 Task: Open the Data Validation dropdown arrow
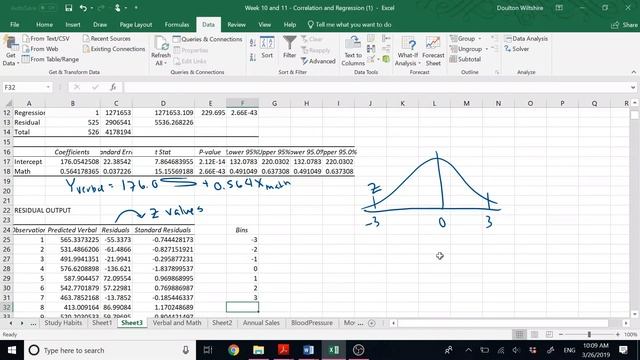pos(378,60)
